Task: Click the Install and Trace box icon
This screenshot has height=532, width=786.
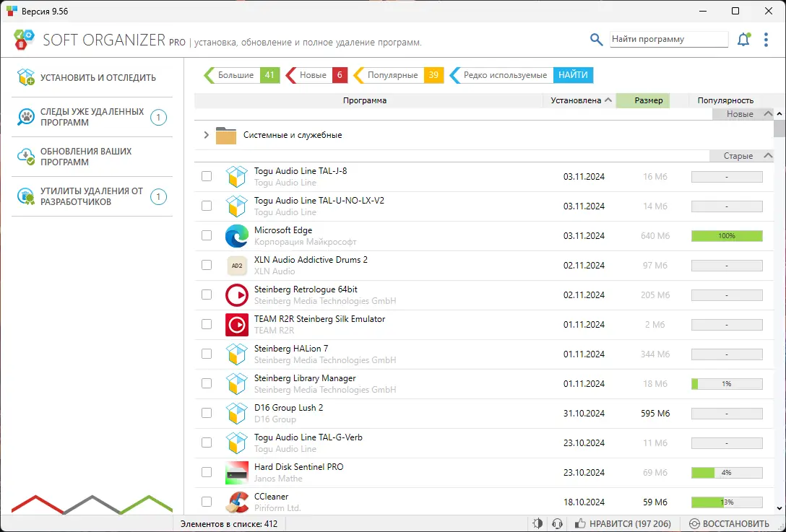Action: [x=25, y=78]
